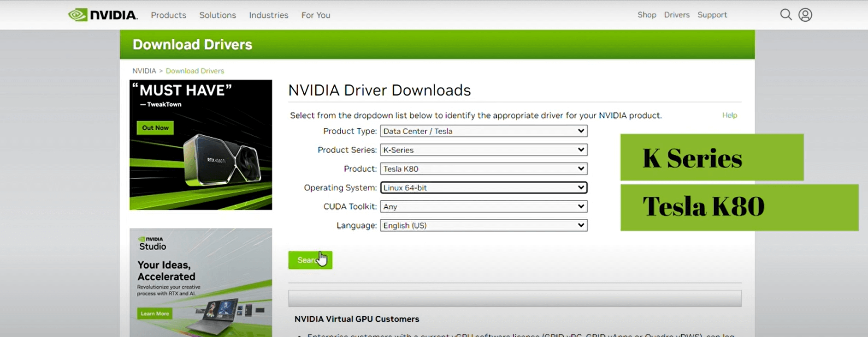The height and width of the screenshot is (337, 868).
Task: Open the Drivers link in header
Action: 676,15
